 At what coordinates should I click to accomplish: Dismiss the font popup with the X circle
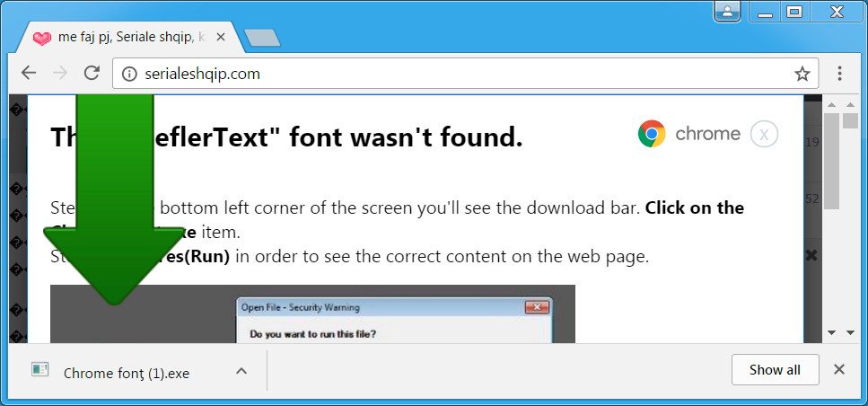coord(765,134)
